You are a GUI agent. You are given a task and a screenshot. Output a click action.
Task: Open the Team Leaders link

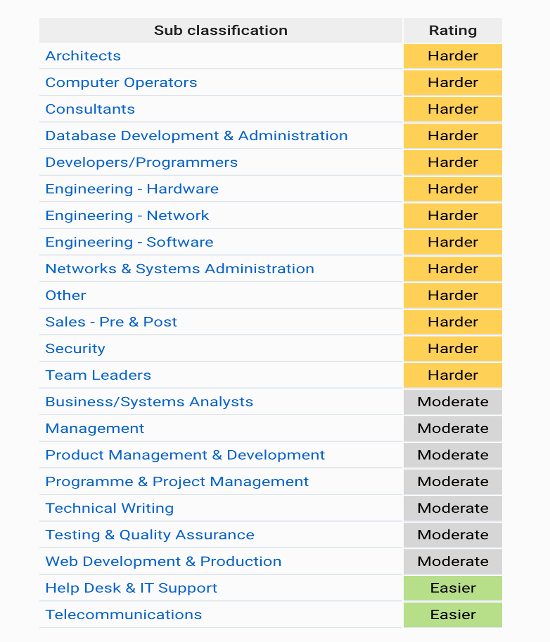(98, 375)
